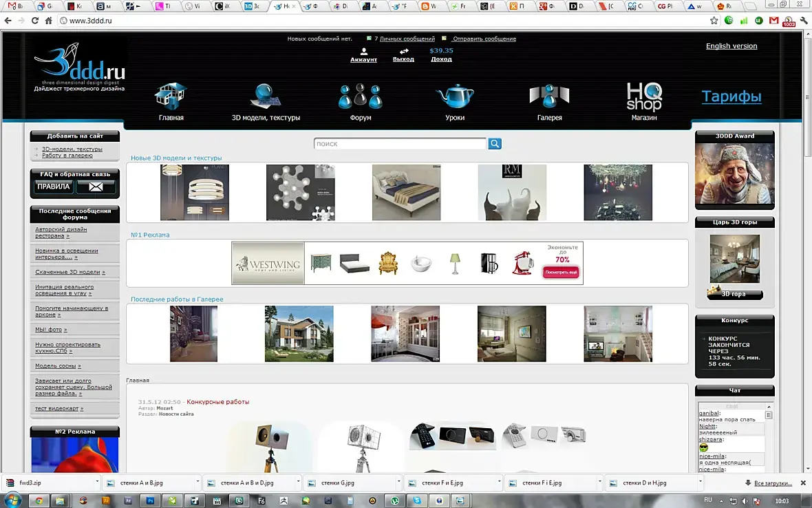Click the RU language indicator in tray
812x508 pixels.
(x=708, y=500)
